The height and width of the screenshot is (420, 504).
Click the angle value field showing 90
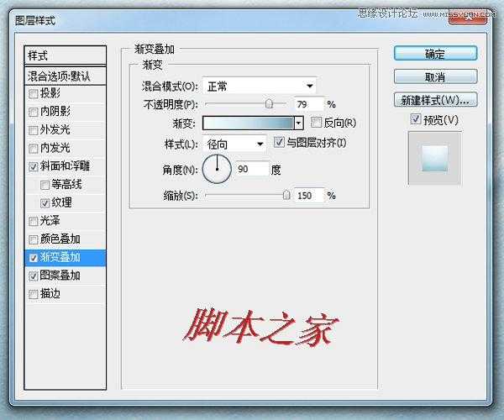252,169
